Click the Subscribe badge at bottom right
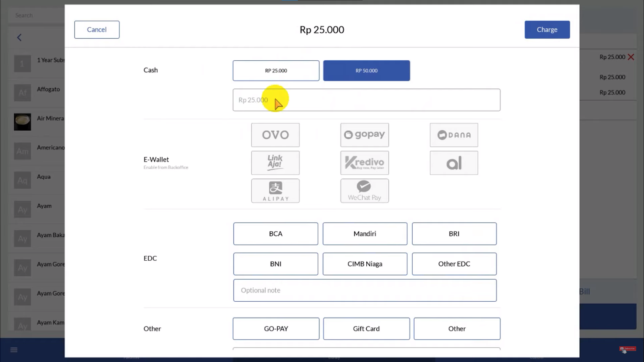 [x=627, y=349]
